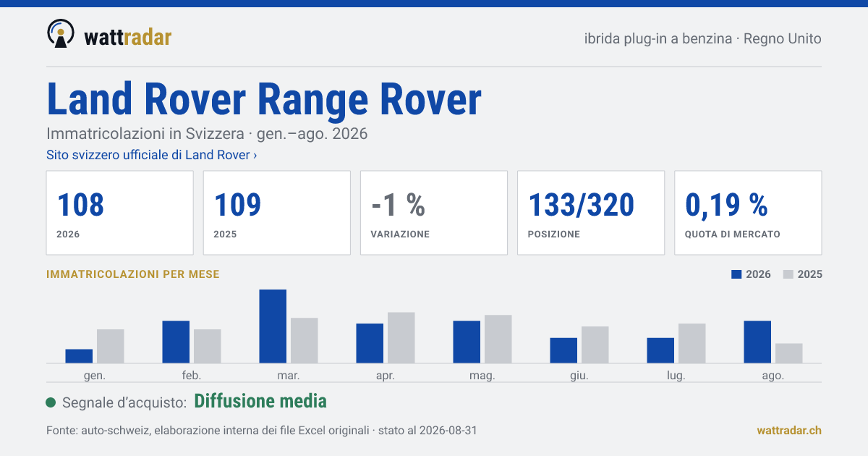Click the Variazione card showing -1 %

(x=434, y=213)
